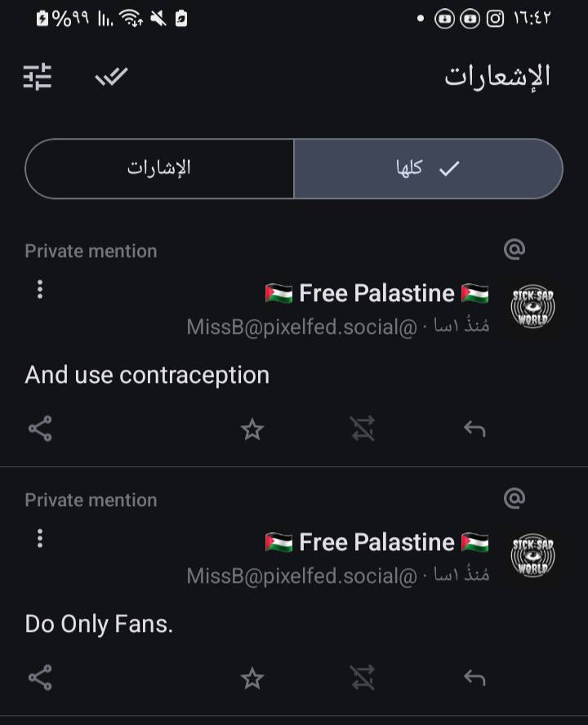
Task: Reply to the "Do Only Fans." mention
Action: 474,678
